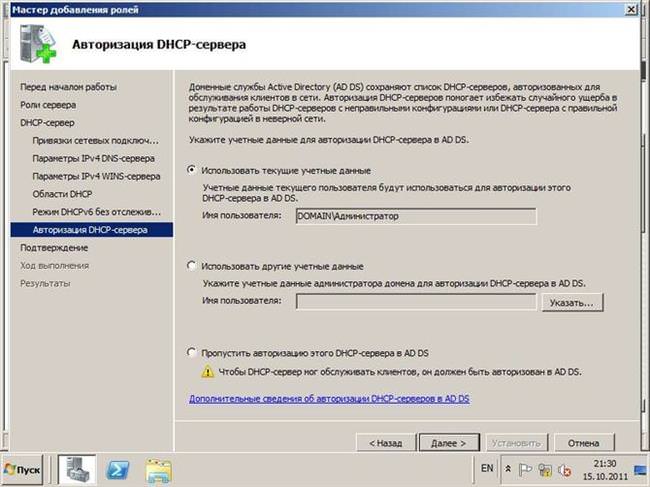Click the Action Center flag tray icon

tap(525, 470)
